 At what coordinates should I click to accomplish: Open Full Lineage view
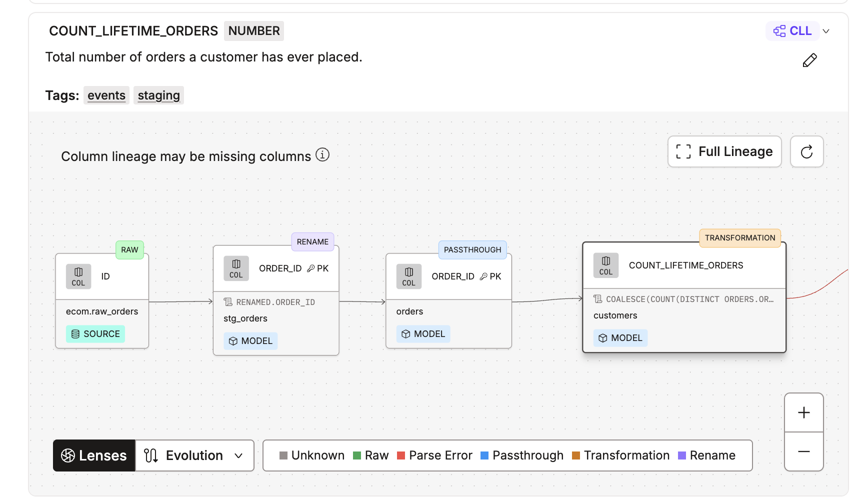(x=724, y=151)
